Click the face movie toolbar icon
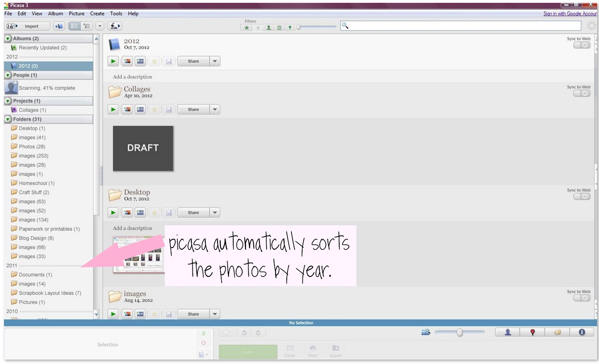 click(115, 26)
